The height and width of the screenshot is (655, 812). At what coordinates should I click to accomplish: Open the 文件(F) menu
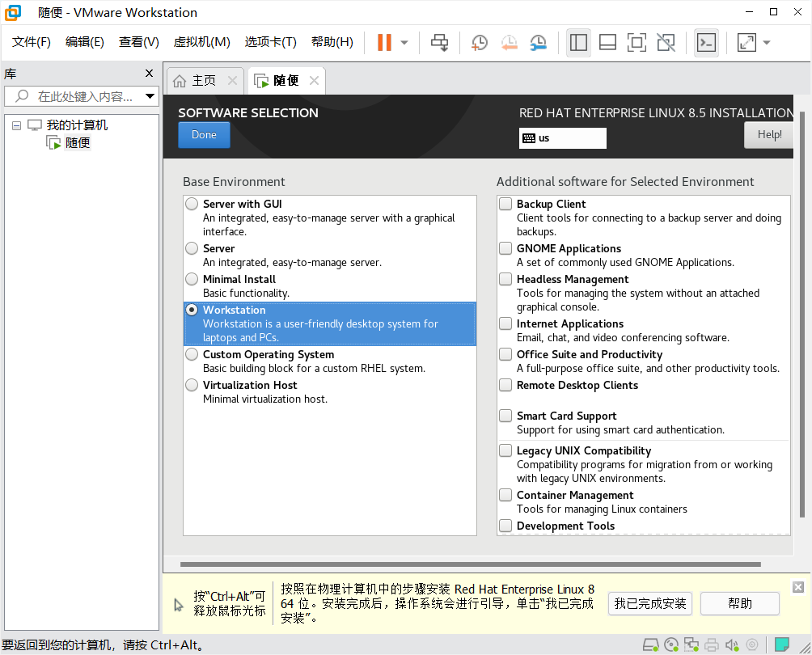pyautogui.click(x=31, y=42)
